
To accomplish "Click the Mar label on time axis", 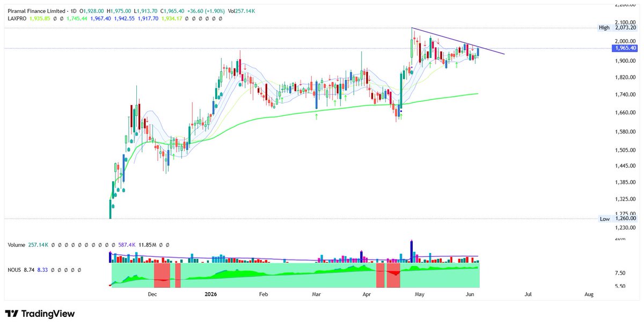I will (316, 294).
